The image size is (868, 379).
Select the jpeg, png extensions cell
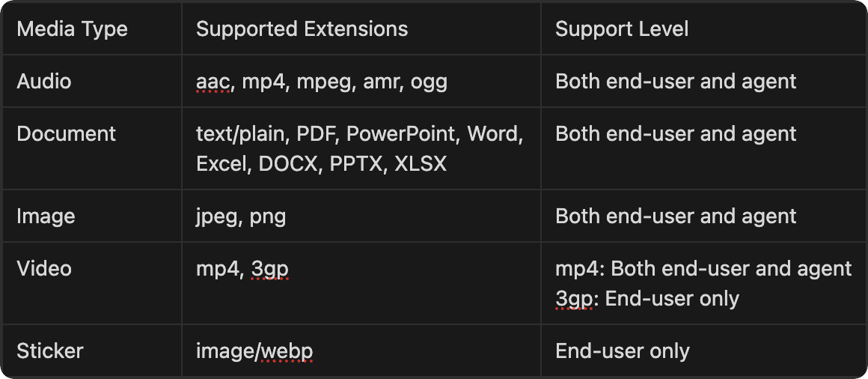coord(241,216)
